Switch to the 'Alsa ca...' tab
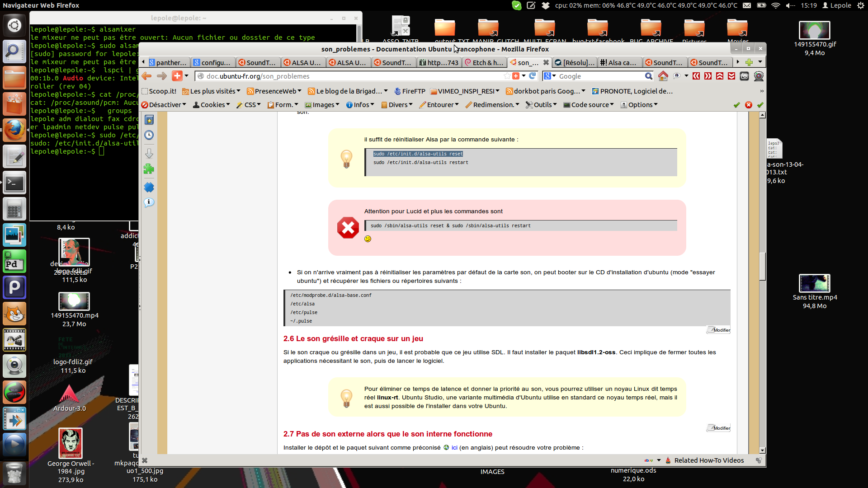Image resolution: width=868 pixels, height=488 pixels. (x=620, y=62)
